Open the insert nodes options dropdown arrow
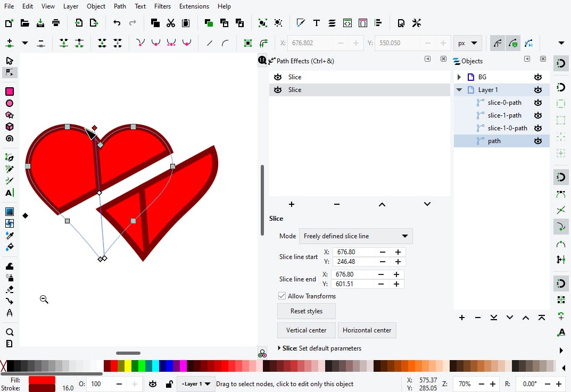This screenshot has width=571, height=392. (x=25, y=43)
